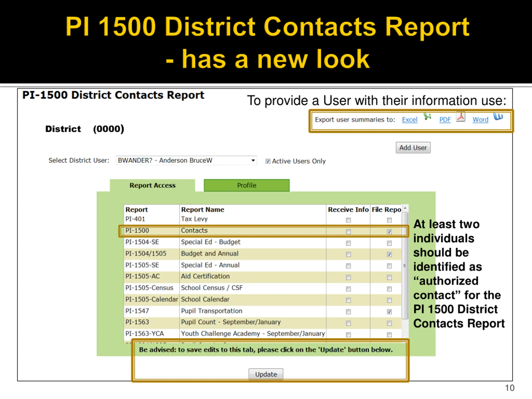
Task: Select the Report Access tab
Action: tap(153, 185)
